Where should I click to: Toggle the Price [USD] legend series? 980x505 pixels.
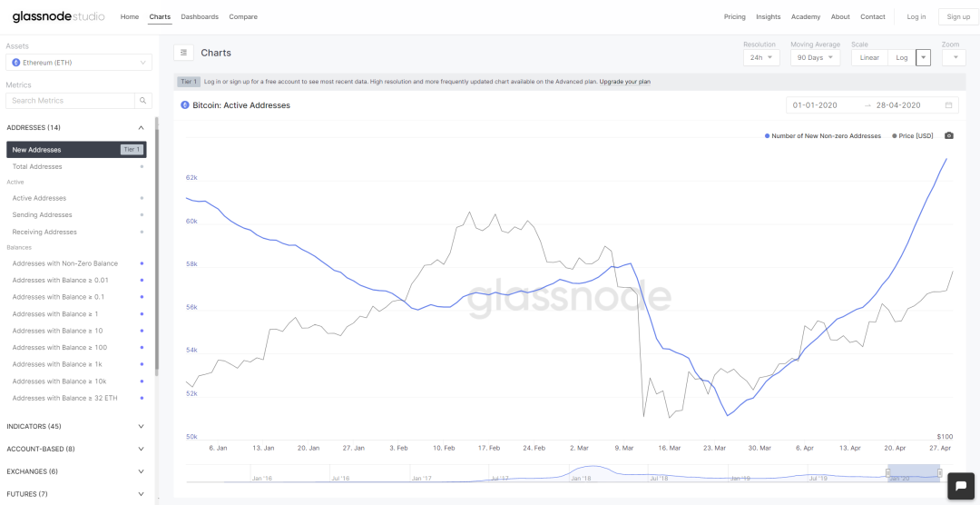[913, 136]
